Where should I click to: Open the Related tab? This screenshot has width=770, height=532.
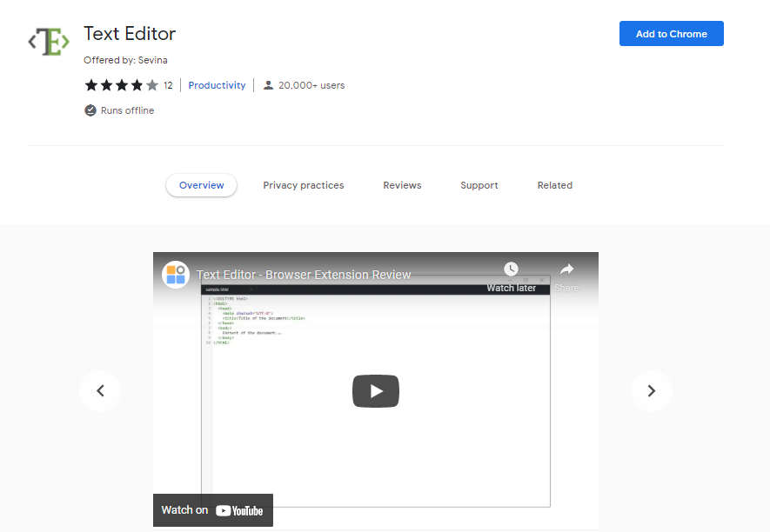(x=554, y=185)
